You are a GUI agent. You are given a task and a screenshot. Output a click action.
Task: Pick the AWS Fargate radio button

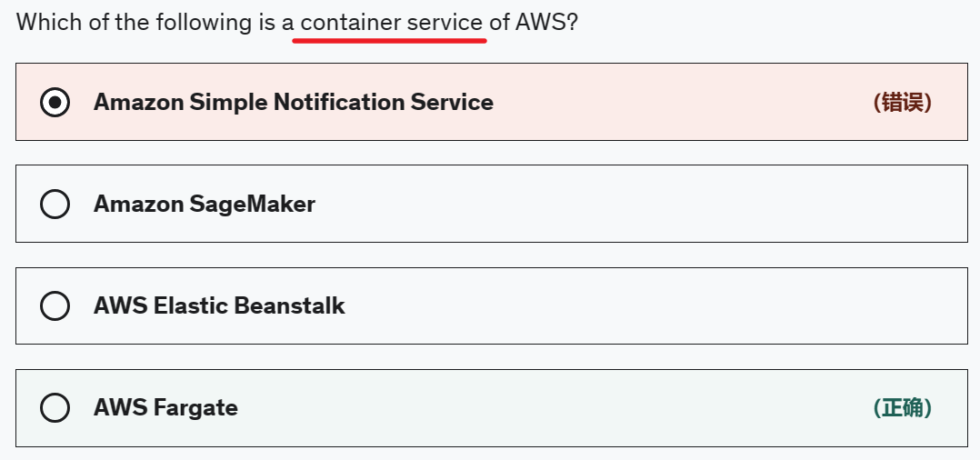55,407
